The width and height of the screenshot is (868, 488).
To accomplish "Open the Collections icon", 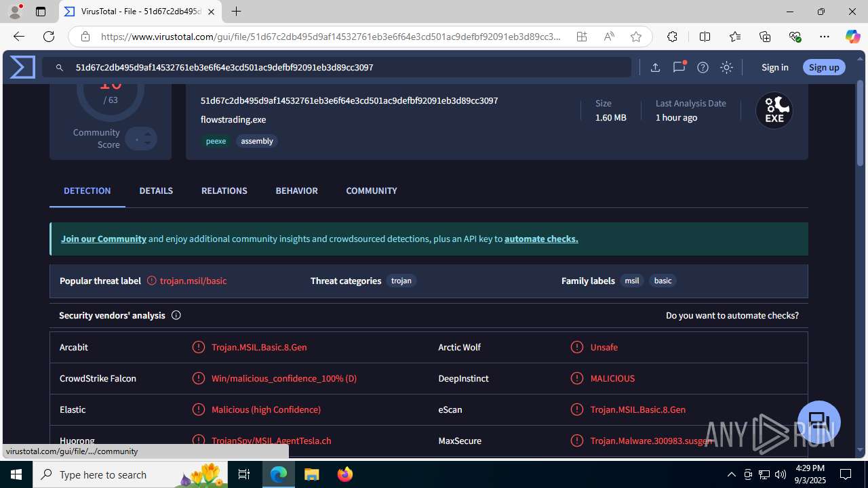I will click(765, 37).
